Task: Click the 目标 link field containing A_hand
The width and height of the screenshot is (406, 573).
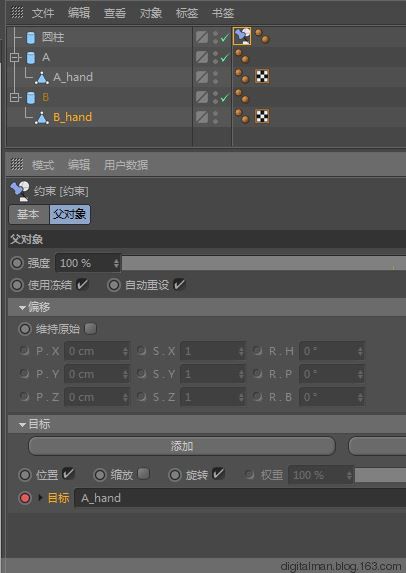Action: [x=240, y=498]
